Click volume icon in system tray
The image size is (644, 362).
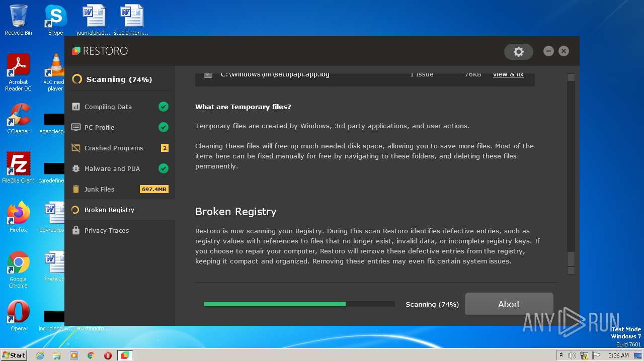572,355
